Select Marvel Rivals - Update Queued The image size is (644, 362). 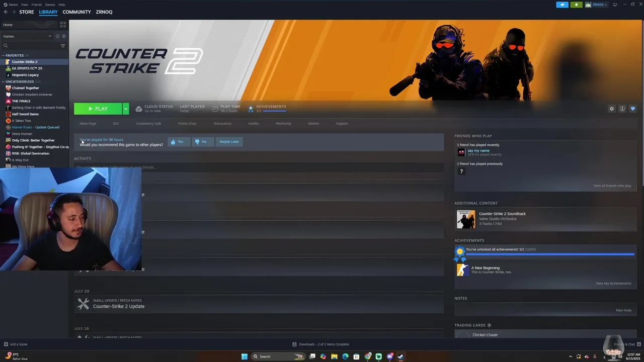coord(34,127)
